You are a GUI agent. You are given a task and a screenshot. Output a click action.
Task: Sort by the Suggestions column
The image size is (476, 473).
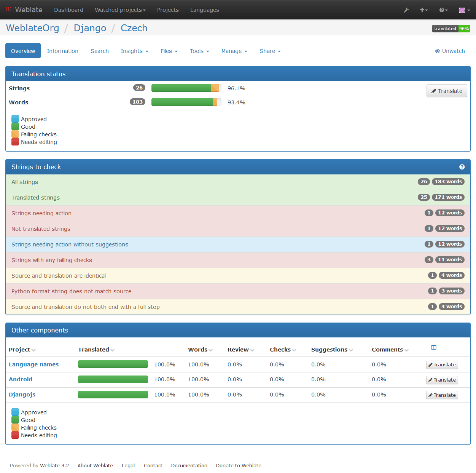[x=332, y=350]
